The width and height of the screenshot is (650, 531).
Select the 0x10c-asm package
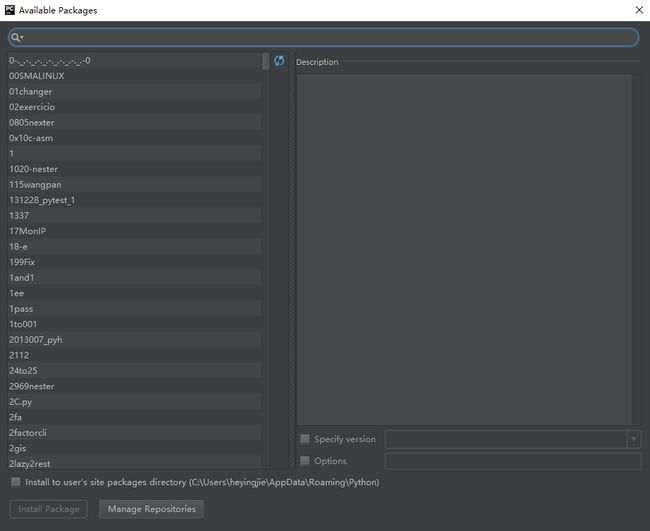point(135,138)
